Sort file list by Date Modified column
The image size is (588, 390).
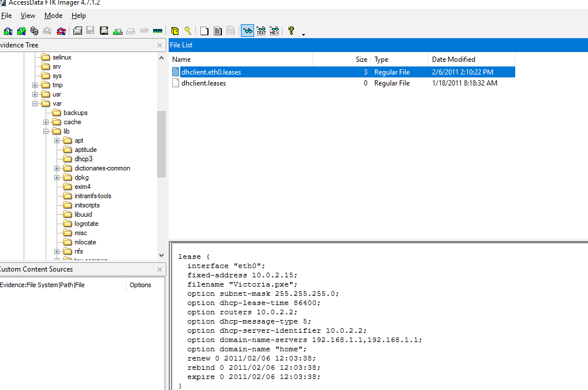click(x=453, y=60)
